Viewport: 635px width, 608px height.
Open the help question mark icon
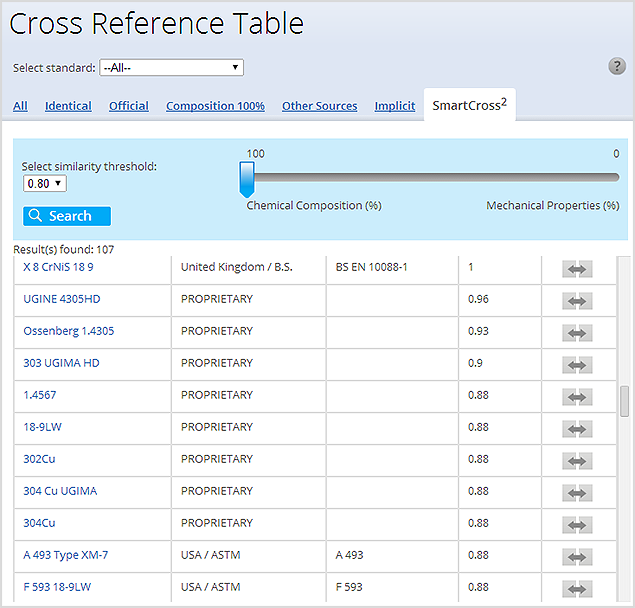(617, 66)
